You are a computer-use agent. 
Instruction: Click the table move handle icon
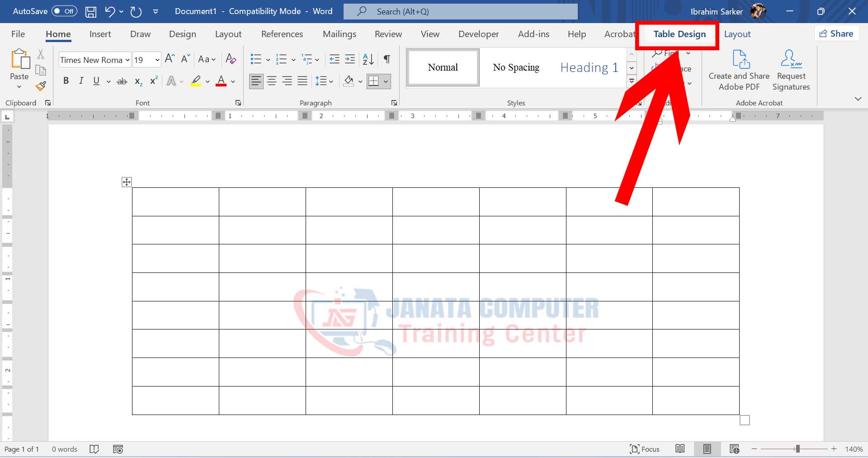coord(127,182)
